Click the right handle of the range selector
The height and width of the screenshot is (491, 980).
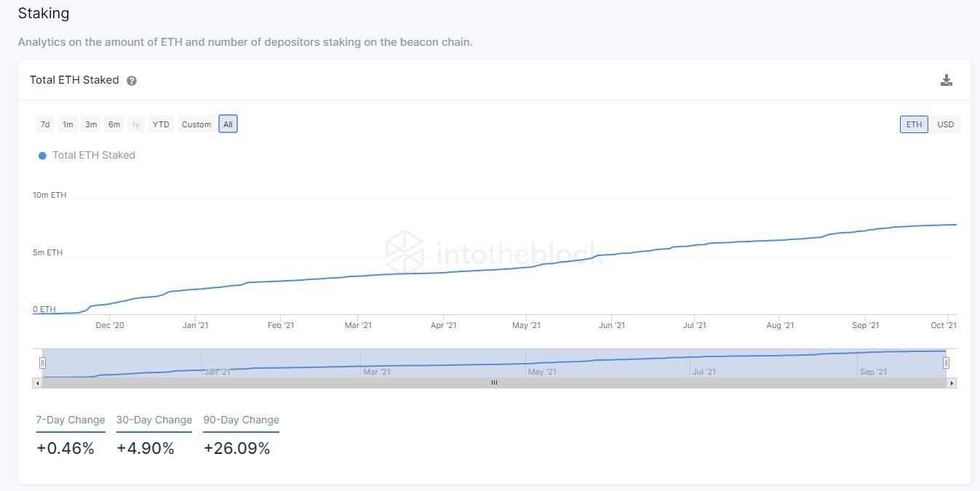pos(946,362)
